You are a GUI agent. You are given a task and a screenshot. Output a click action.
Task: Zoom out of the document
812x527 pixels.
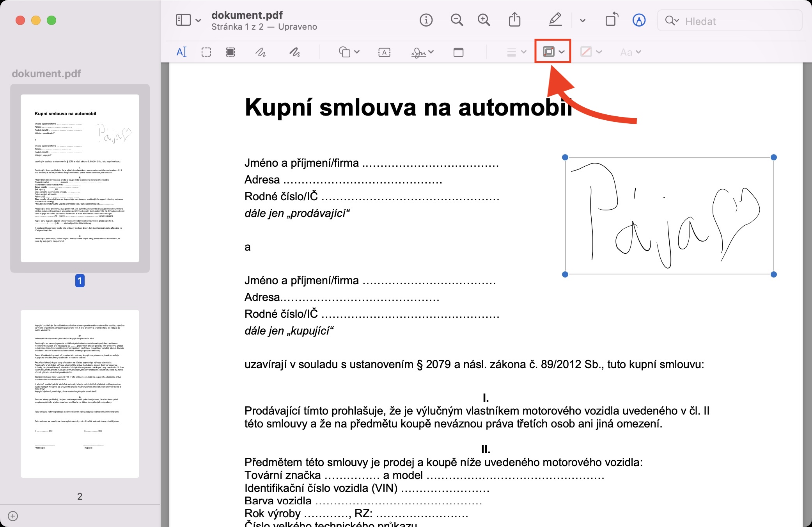457,20
